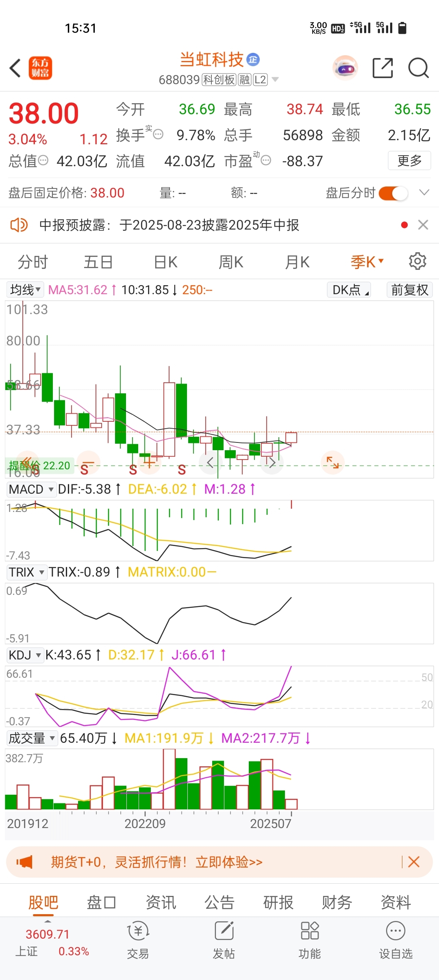The image size is (439, 980).
Task: Tap the 38.00 current price
Action: coord(43,113)
